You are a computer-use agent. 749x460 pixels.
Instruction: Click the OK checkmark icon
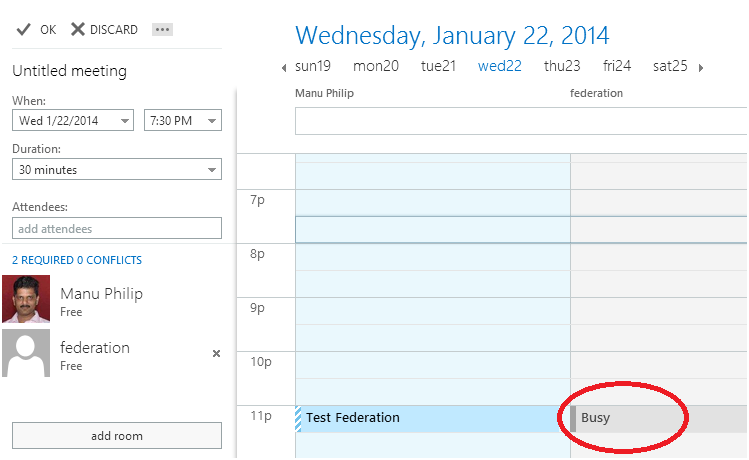click(22, 29)
